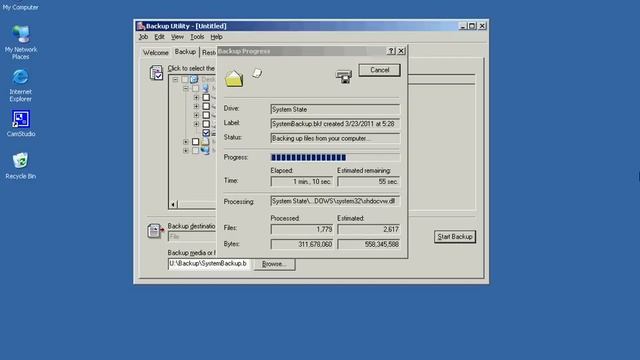Click the network globe icon in the tree
Screen dimensions: 640x360
click(205, 150)
